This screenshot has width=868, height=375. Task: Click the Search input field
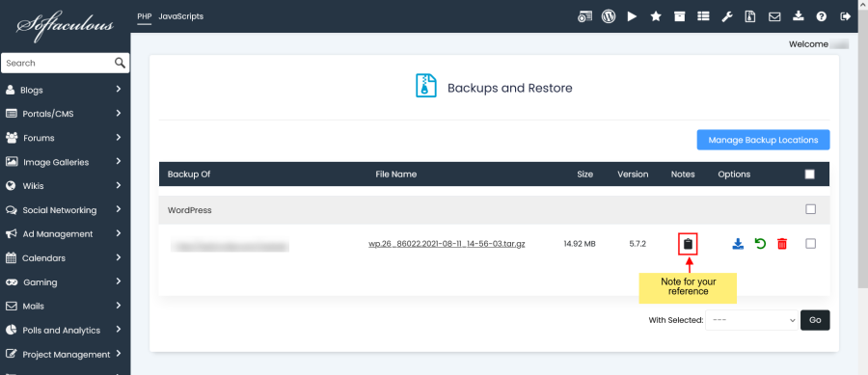[x=58, y=63]
